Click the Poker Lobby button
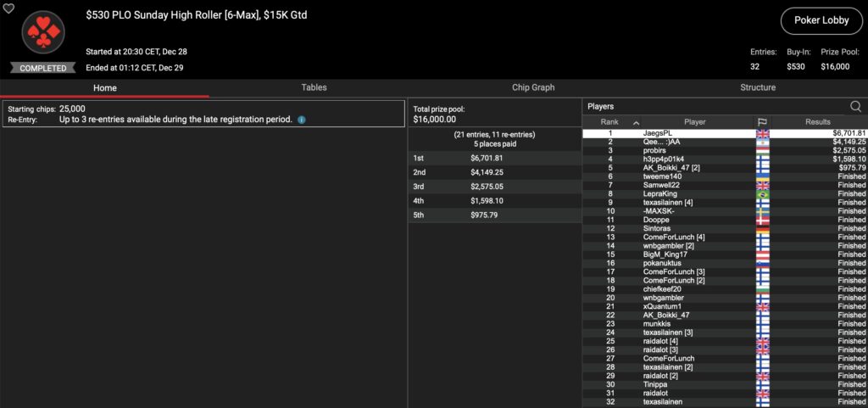This screenshot has width=868, height=408. (816, 21)
